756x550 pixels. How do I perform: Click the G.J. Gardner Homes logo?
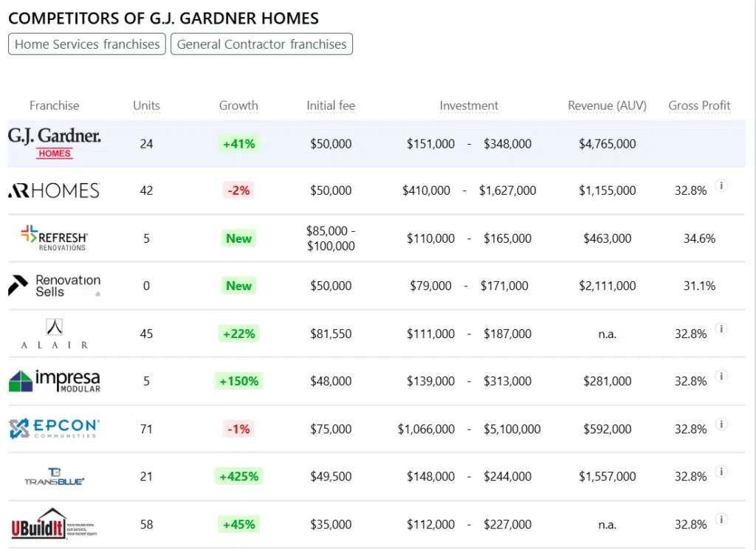(54, 143)
